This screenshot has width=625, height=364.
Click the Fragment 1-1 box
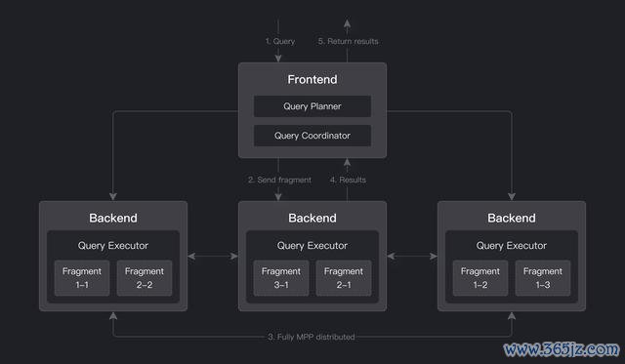(82, 278)
